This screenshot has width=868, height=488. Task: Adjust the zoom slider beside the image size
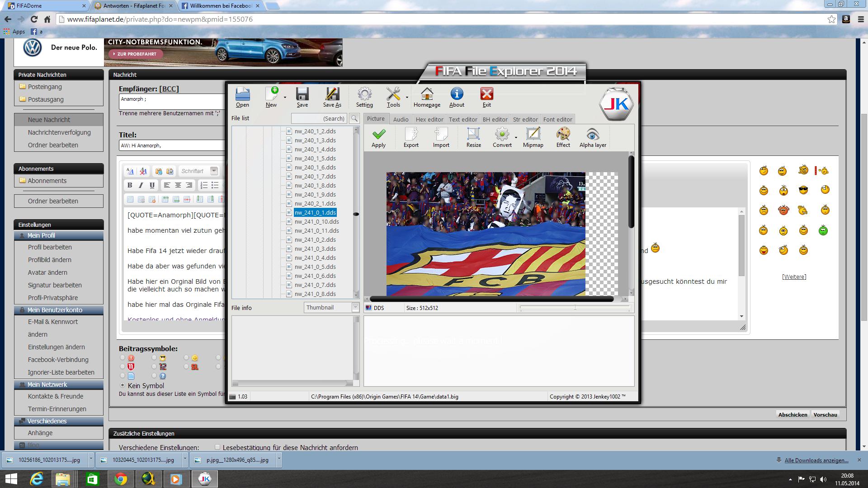pos(575,308)
